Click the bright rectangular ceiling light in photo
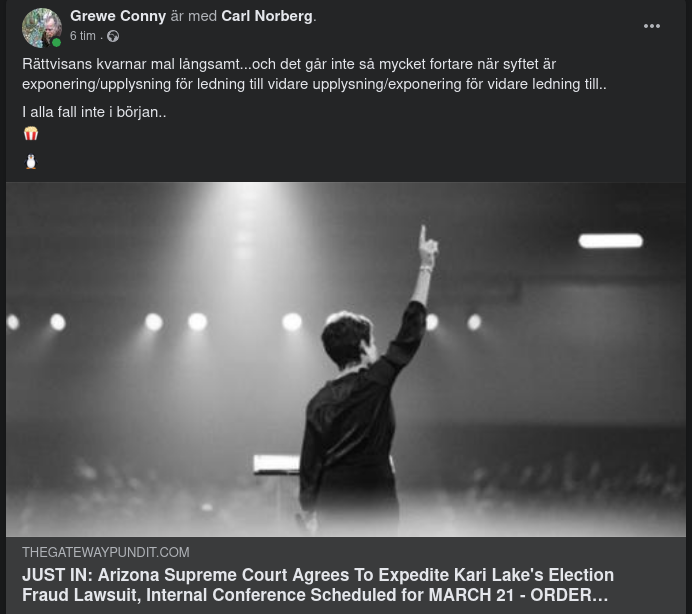This screenshot has width=692, height=614. 611,241
